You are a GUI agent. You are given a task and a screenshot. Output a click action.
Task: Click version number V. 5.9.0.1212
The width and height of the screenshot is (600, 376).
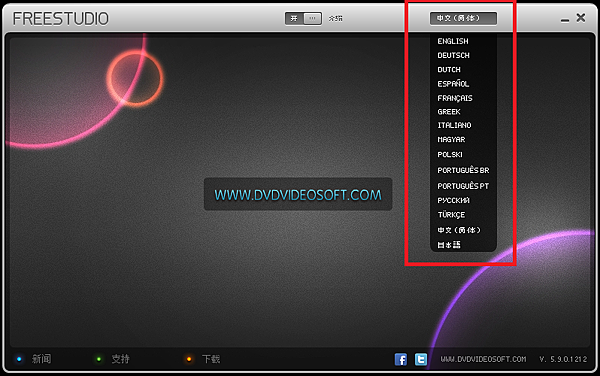[563, 359]
